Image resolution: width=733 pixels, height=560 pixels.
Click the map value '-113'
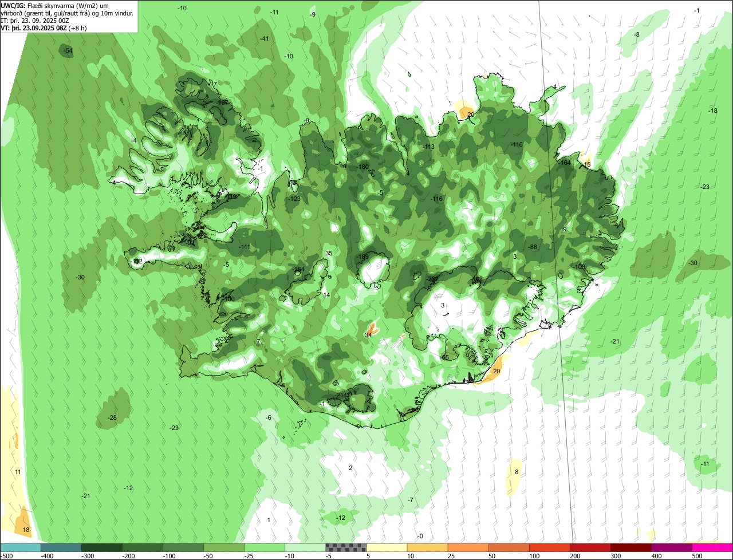[429, 147]
